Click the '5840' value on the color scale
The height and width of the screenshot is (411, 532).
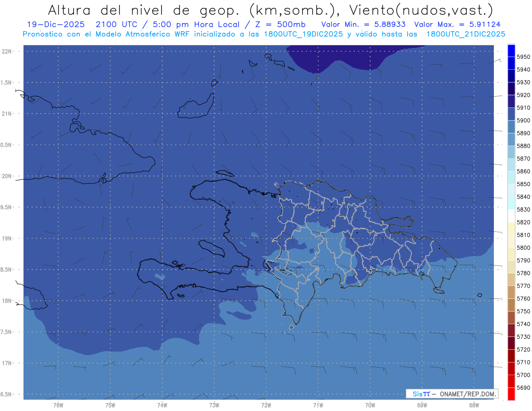(523, 197)
